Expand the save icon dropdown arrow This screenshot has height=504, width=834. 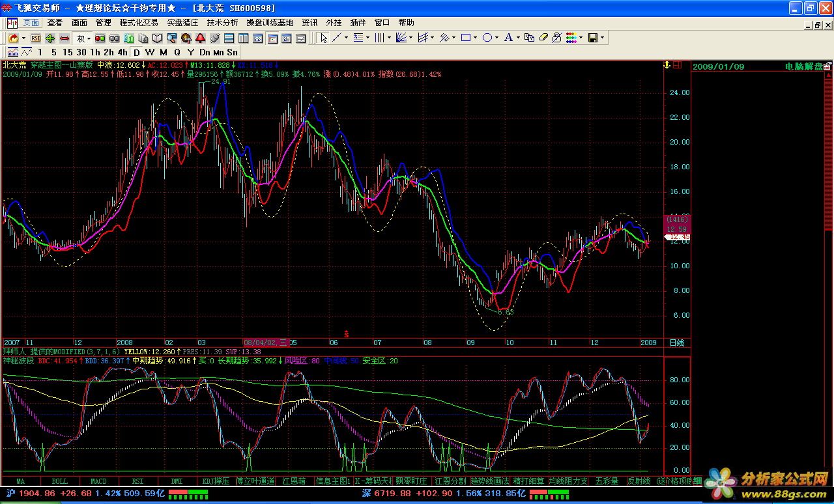(x=603, y=38)
